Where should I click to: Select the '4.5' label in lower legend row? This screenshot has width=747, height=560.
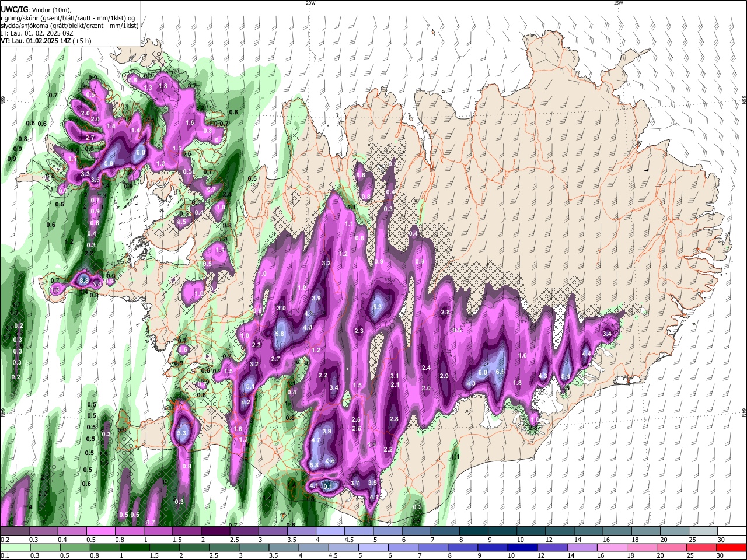pyautogui.click(x=333, y=555)
